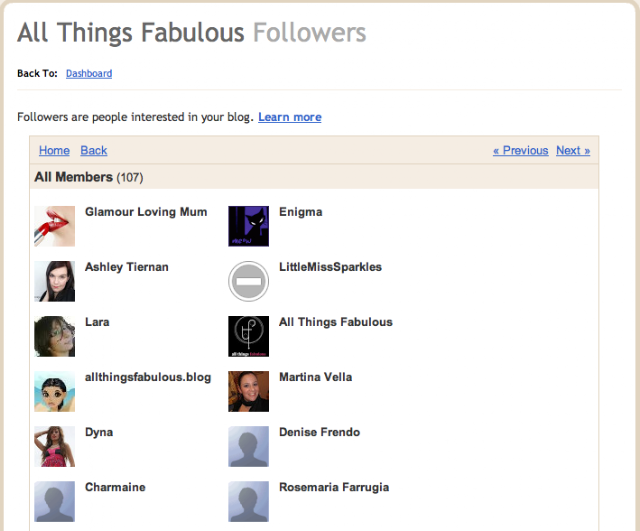The height and width of the screenshot is (531, 640).
Task: Open Rosemaria Farrugia's default avatar
Action: tap(248, 501)
